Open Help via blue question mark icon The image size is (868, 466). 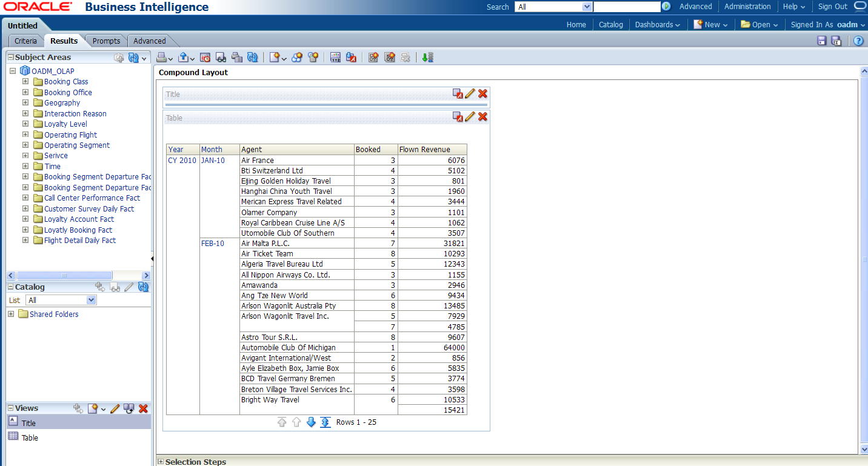click(x=858, y=41)
